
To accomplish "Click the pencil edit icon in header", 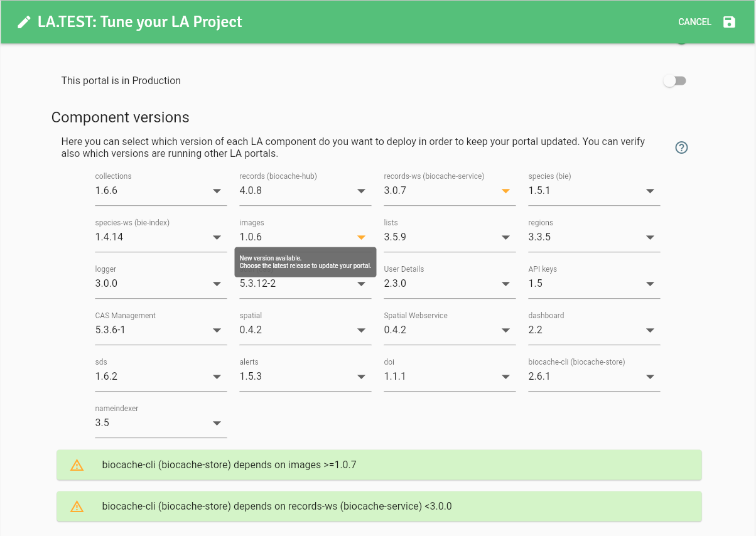I will point(24,22).
